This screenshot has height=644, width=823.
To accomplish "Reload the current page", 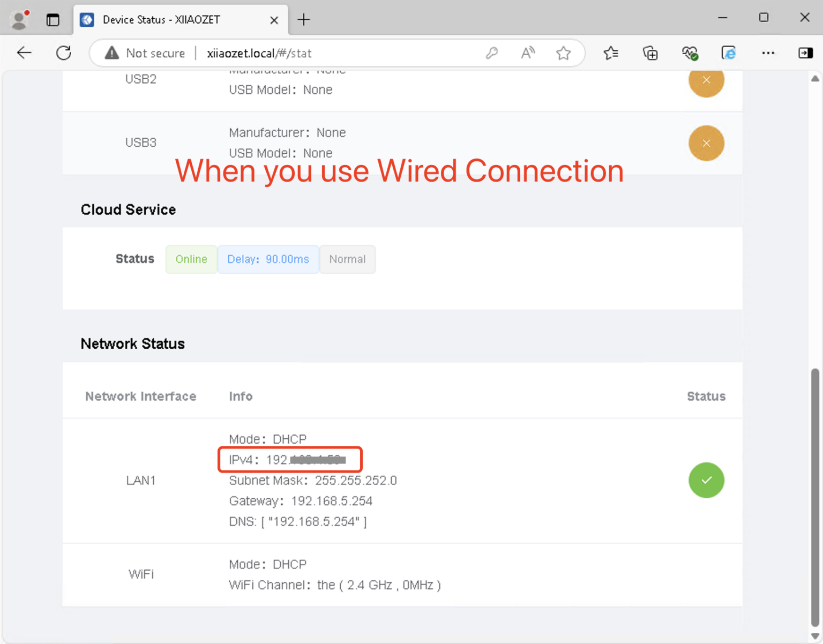I will (x=63, y=53).
